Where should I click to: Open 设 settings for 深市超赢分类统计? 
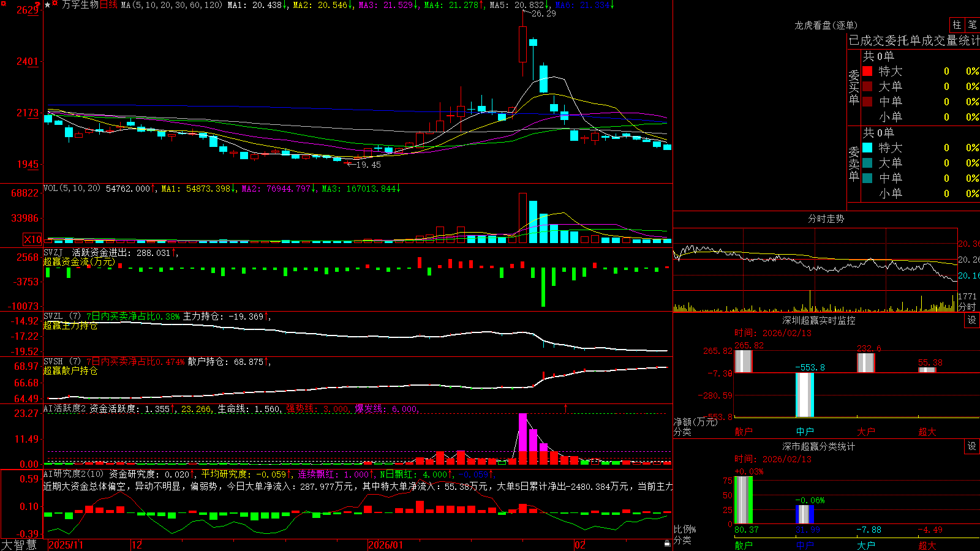[x=971, y=446]
